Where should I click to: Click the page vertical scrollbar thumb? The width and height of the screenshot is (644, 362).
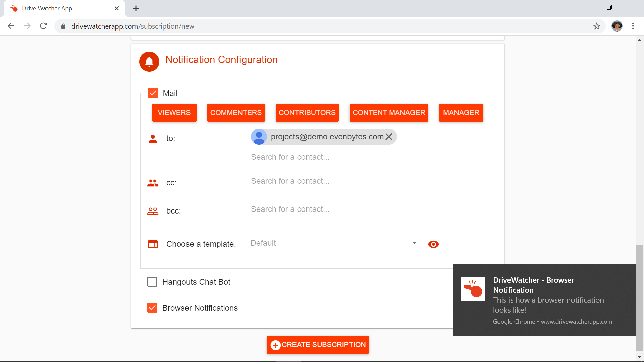pos(640,298)
